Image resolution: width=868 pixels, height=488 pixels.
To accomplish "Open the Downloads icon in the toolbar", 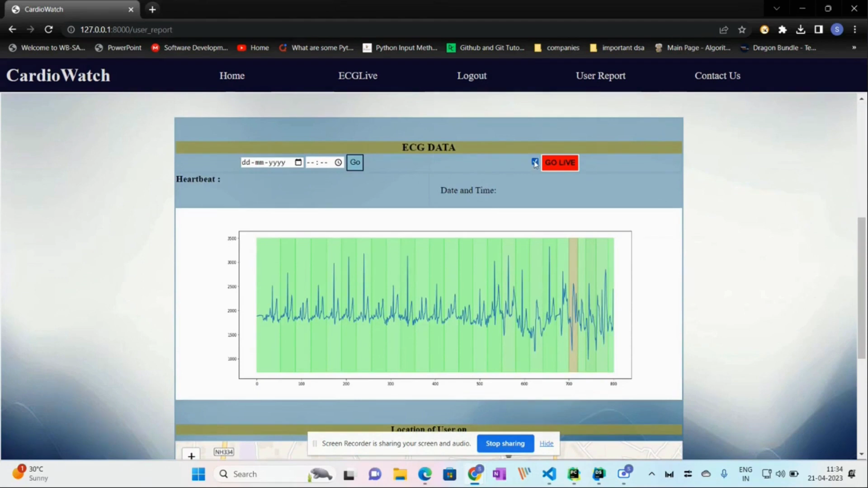I will pyautogui.click(x=801, y=29).
